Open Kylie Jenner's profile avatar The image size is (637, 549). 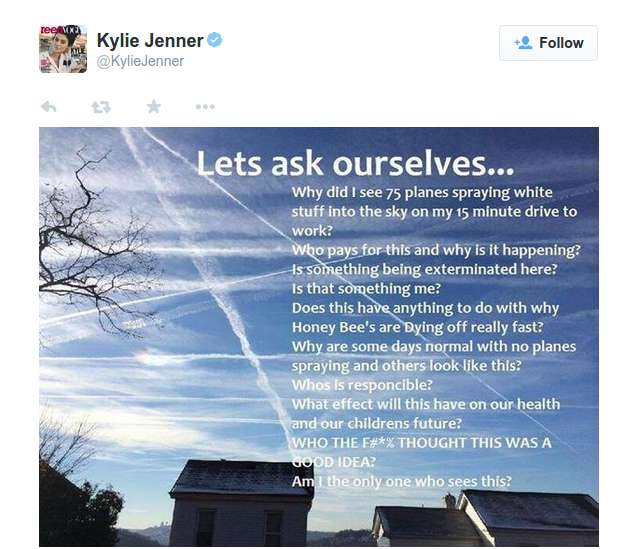(63, 49)
